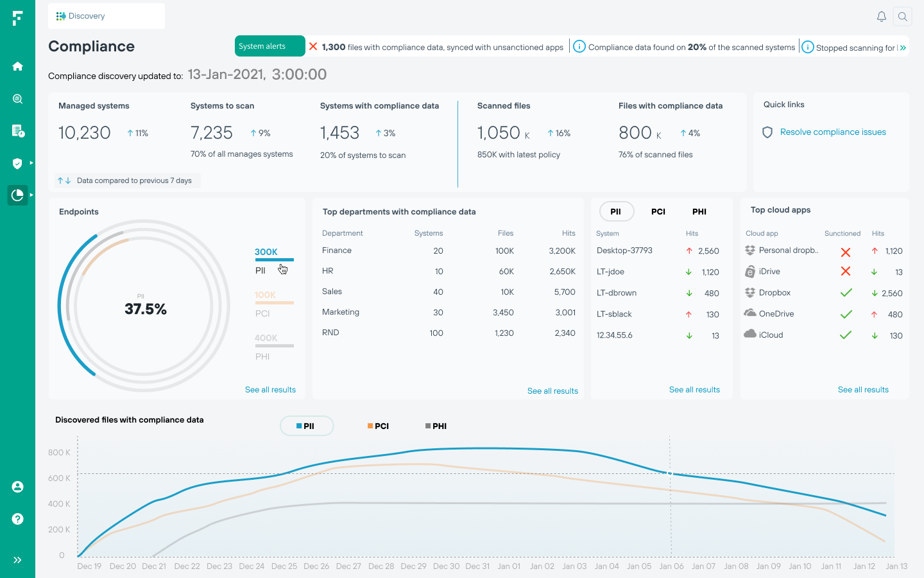
Task: Click info icon for stopped scanning alert
Action: tap(808, 47)
